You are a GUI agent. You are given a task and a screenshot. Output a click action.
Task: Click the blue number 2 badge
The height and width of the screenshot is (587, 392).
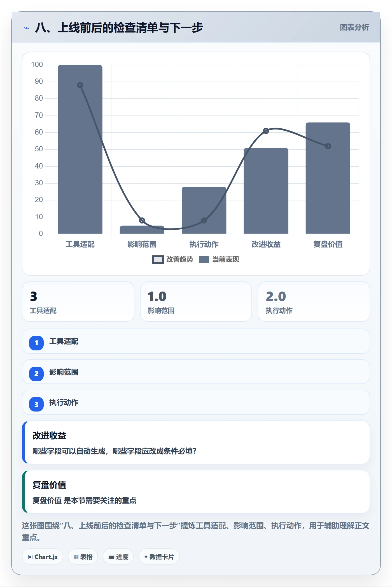click(x=36, y=374)
